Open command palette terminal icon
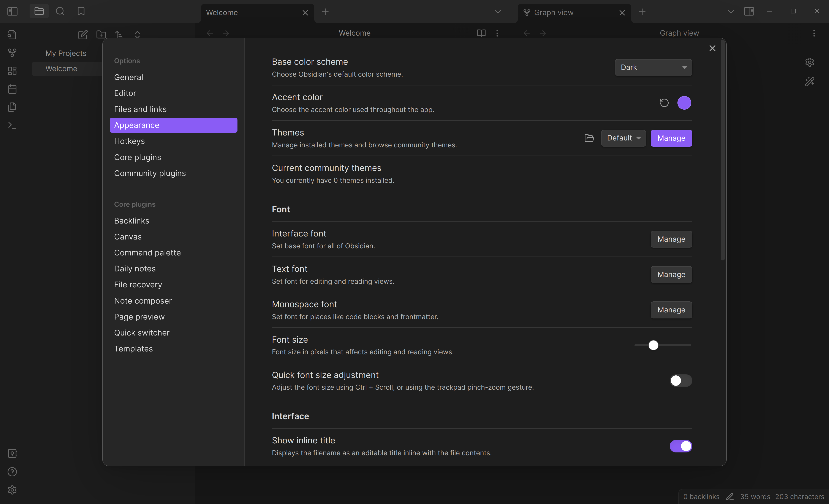829x504 pixels. coord(12,125)
